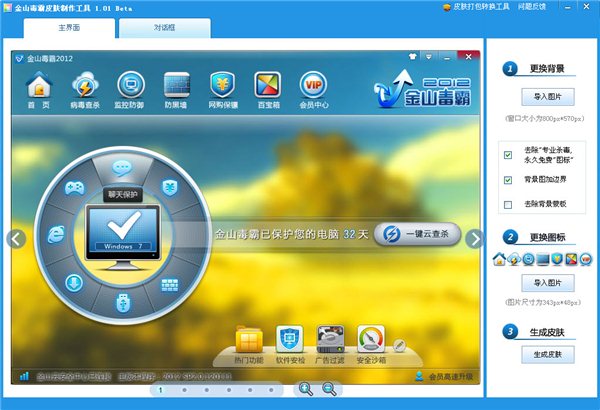Open 监控防御 monitor defense icon
The height and width of the screenshot is (410, 600).
click(x=130, y=85)
